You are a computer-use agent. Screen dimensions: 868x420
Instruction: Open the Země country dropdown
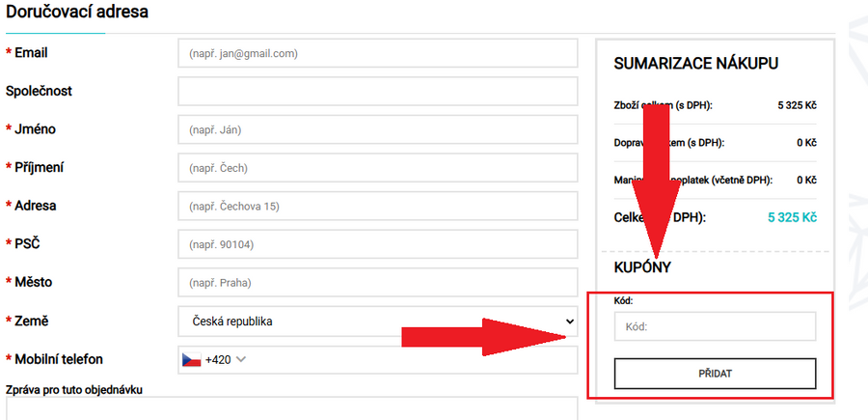(377, 322)
